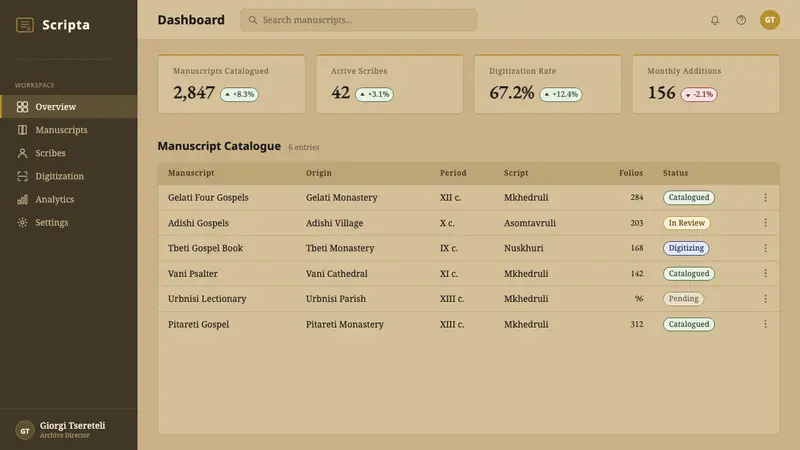The width and height of the screenshot is (800, 450).
Task: Click the +8.3% trend badge
Action: pyautogui.click(x=239, y=94)
